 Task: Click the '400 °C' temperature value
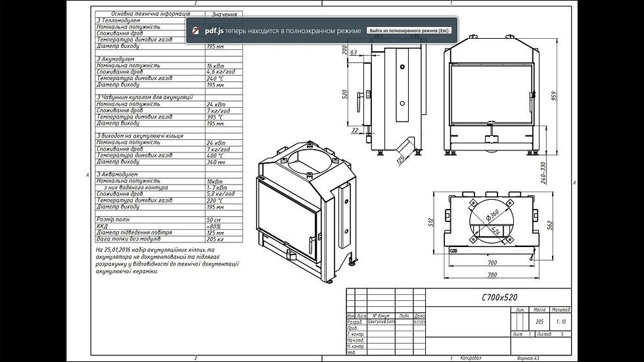coord(216,156)
